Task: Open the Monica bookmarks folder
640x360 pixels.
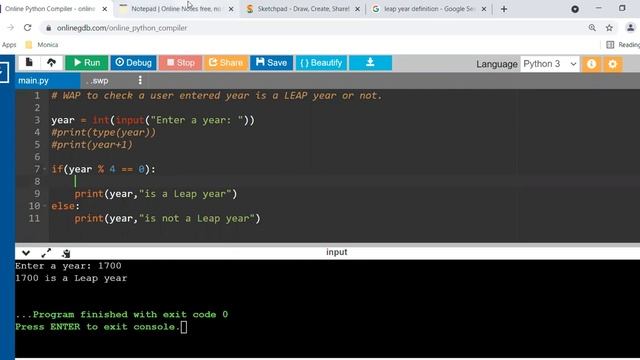Action: pyautogui.click(x=42, y=45)
